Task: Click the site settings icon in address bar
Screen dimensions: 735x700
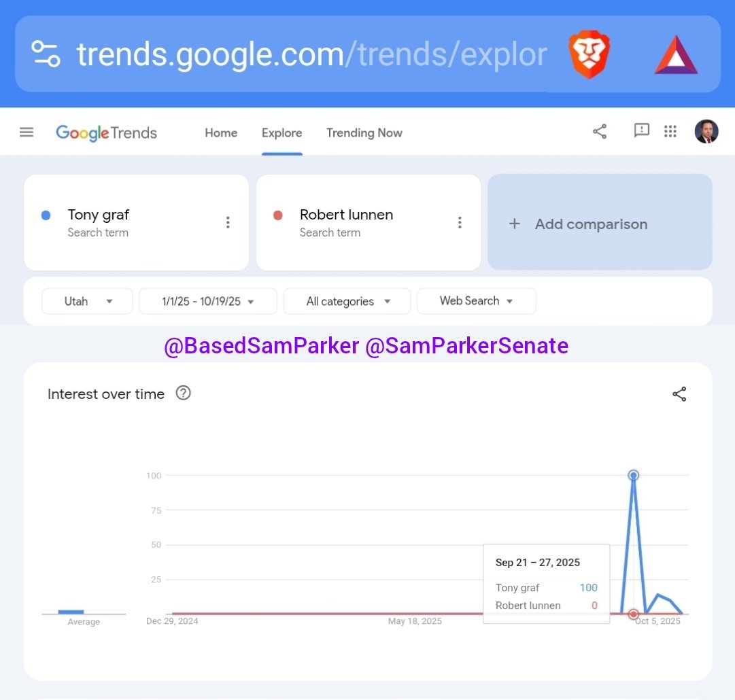Action: click(46, 54)
